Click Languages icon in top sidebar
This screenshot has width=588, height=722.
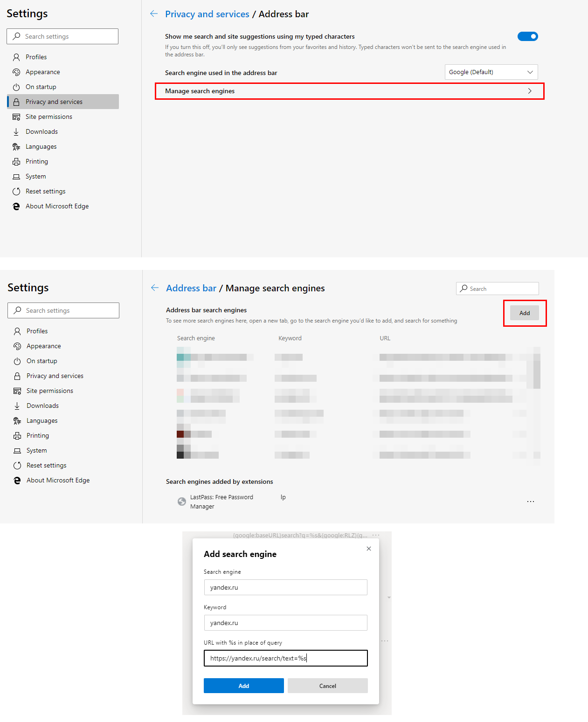click(x=16, y=146)
